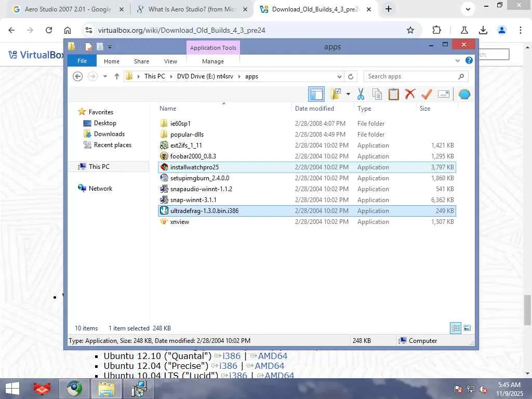Open the dropdown arrow beside folder options icon

click(348, 95)
